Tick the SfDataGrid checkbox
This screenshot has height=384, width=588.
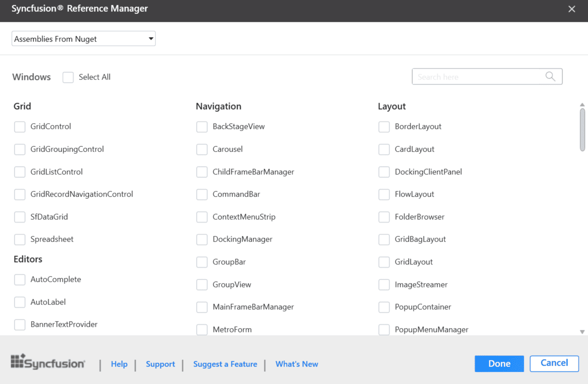[20, 217]
